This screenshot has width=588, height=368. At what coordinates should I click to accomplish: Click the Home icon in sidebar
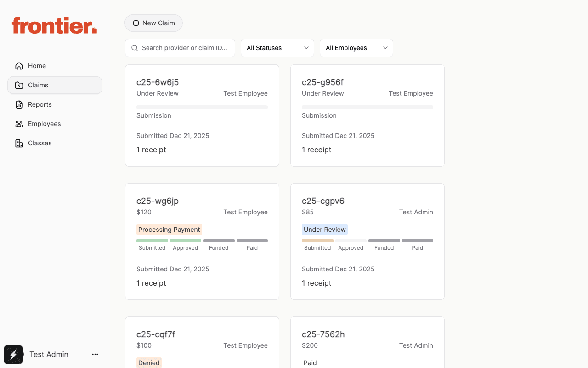pos(19,66)
